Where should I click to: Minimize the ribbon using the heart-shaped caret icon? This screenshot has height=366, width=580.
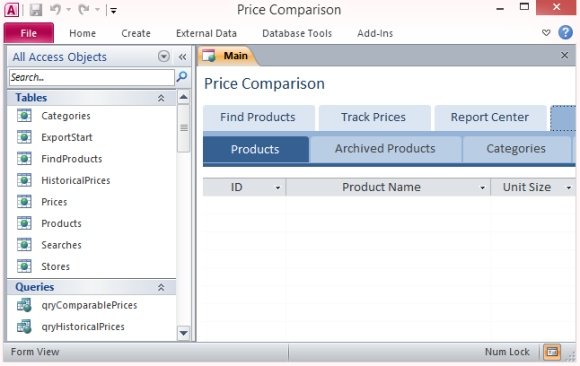[546, 33]
